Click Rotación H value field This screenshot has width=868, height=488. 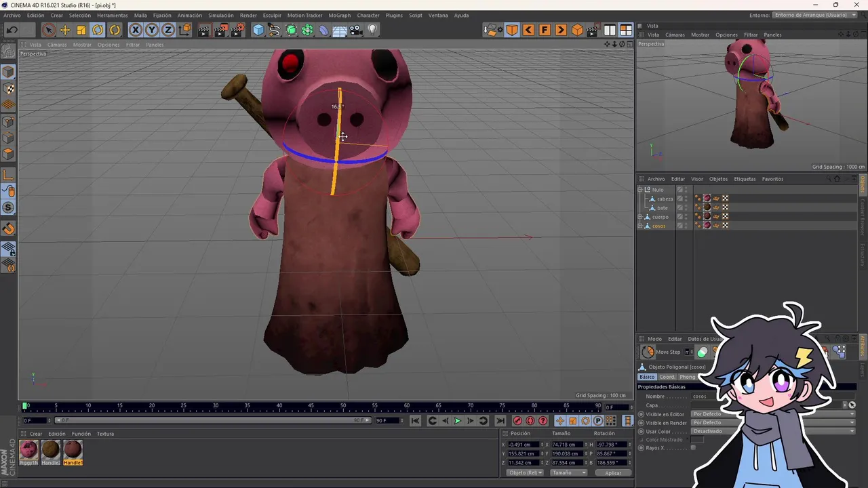pos(611,445)
